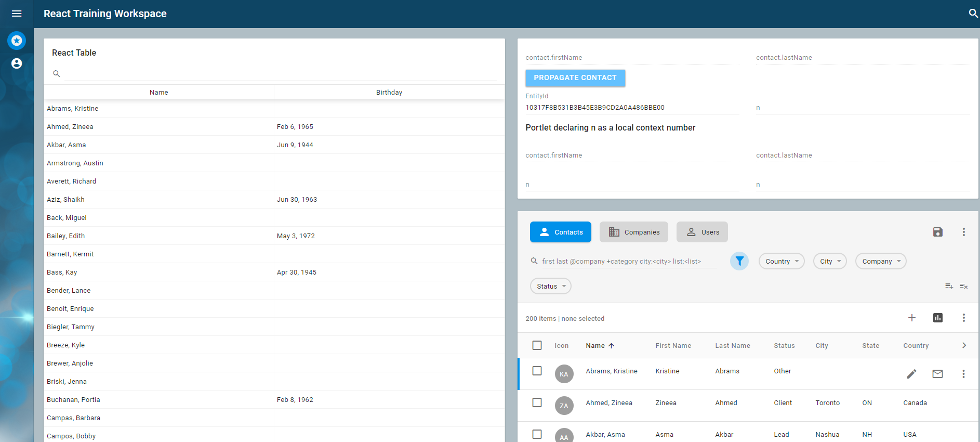Toggle the blue filter funnel button
This screenshot has height=442, width=980.
pyautogui.click(x=739, y=261)
